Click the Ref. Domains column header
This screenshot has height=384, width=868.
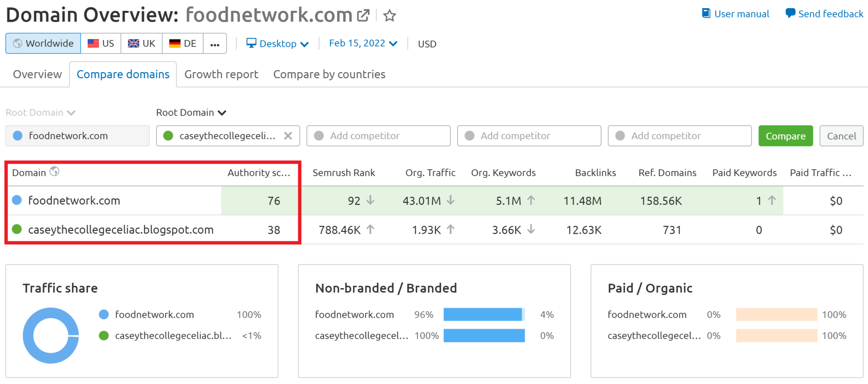pos(667,173)
